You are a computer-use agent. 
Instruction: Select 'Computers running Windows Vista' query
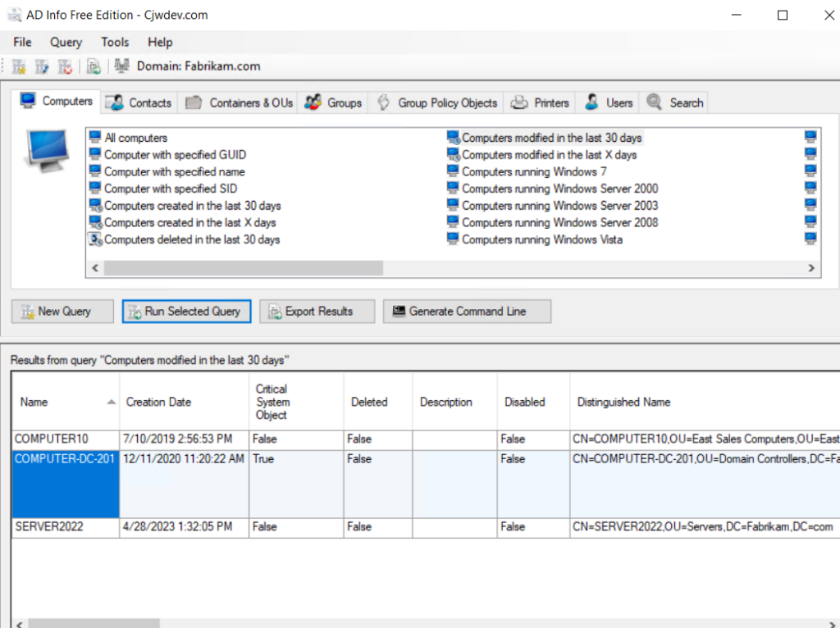point(535,239)
